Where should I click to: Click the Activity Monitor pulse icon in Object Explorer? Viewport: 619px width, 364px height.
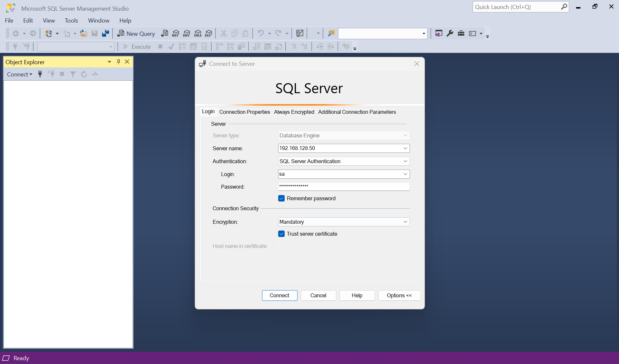tap(95, 74)
